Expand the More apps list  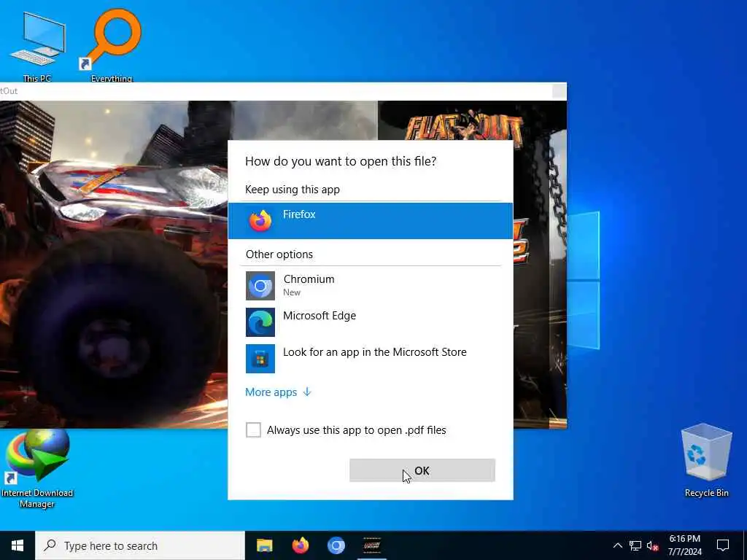[278, 392]
